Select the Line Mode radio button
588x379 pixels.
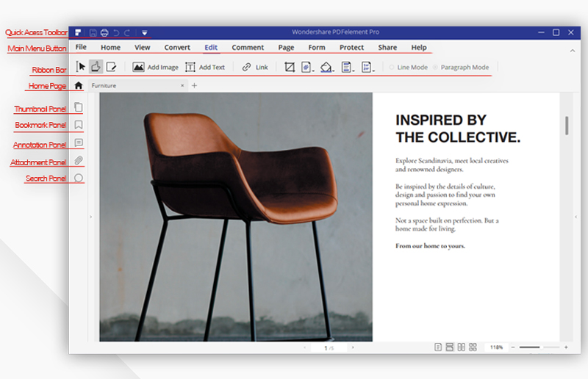point(392,67)
